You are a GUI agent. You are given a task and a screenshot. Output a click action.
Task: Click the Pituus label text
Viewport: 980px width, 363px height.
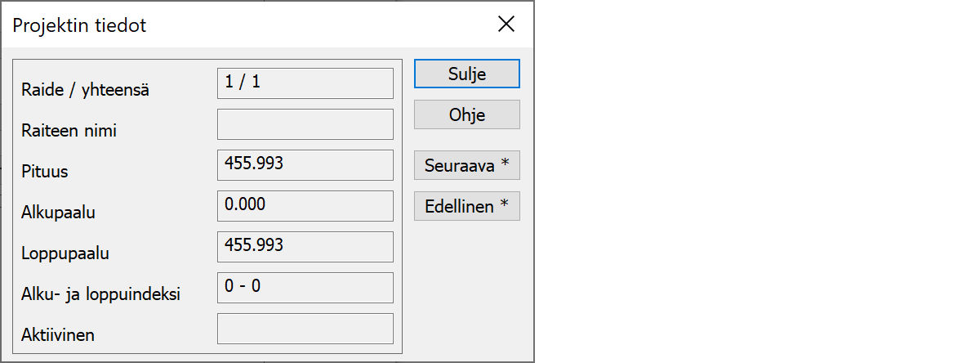coord(44,172)
